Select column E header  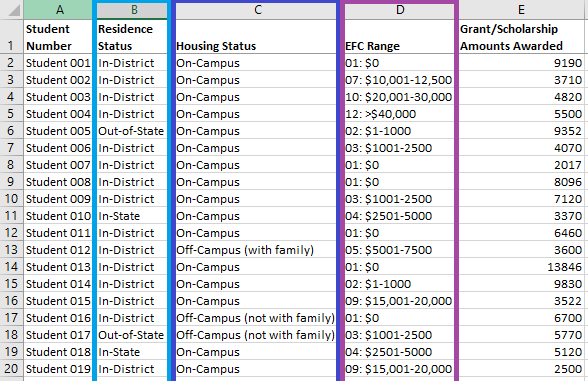point(522,10)
